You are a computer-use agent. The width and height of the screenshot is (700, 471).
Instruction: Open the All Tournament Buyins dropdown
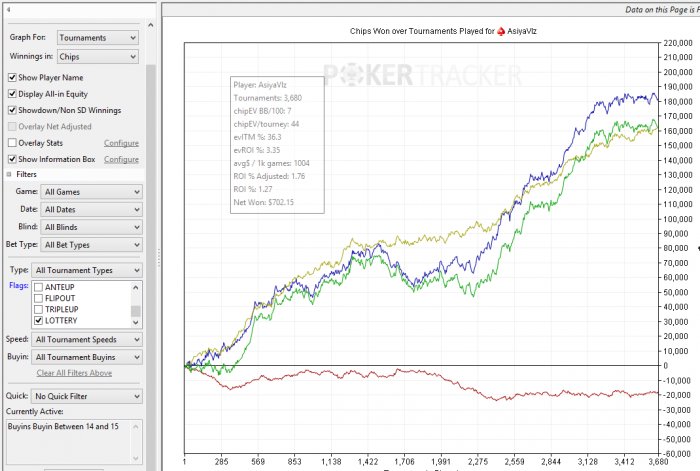click(87, 357)
